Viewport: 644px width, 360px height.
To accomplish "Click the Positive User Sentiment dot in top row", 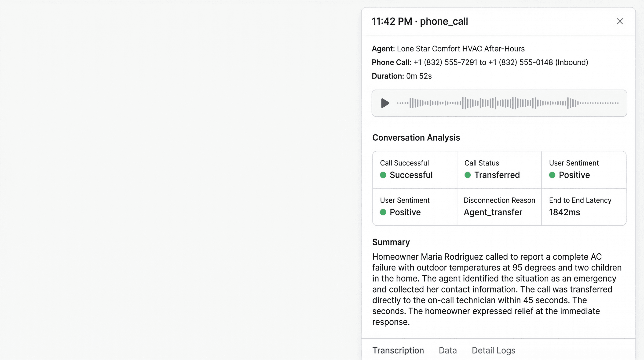I will (552, 175).
